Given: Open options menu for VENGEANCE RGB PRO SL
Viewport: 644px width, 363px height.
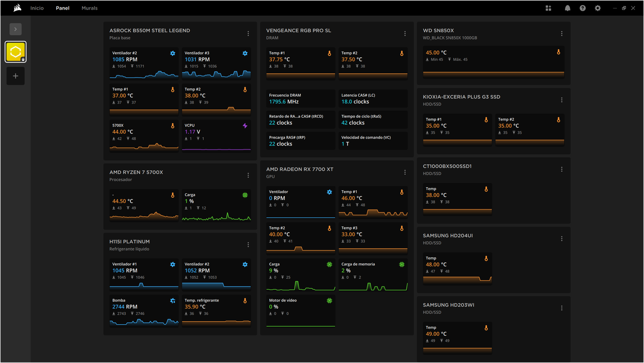Looking at the screenshot, I should [x=405, y=34].
